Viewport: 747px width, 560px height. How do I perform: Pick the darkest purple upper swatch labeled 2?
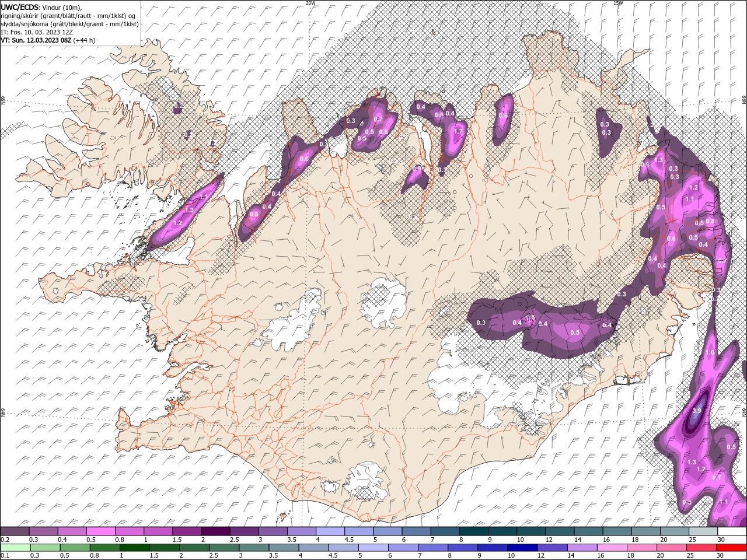(215, 531)
